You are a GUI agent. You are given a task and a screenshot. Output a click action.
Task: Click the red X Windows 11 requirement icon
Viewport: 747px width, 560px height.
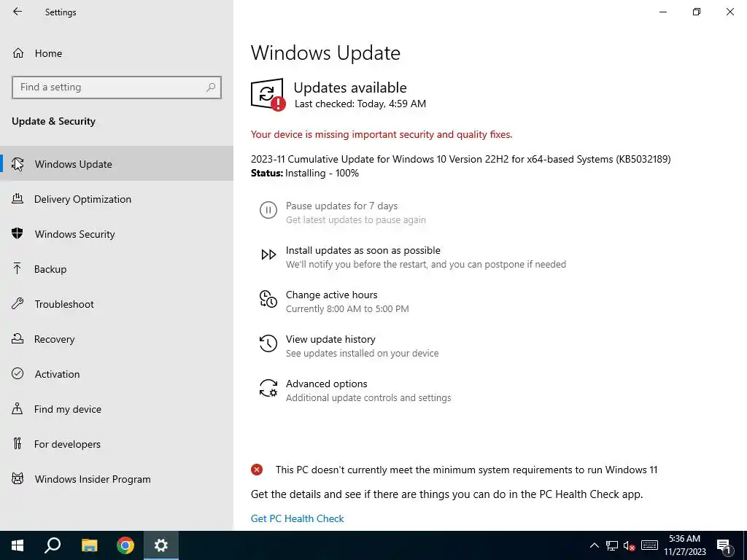(x=257, y=470)
